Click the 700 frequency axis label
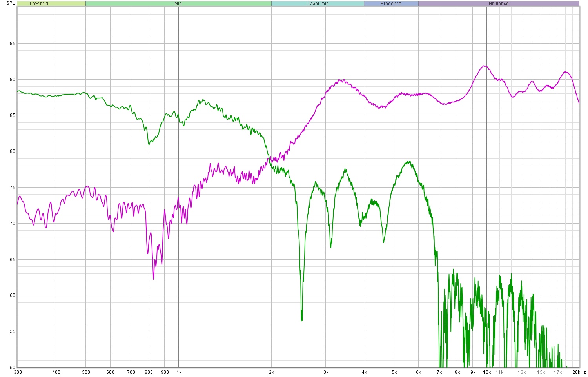Screen dimensions: 588x377 (x=131, y=372)
